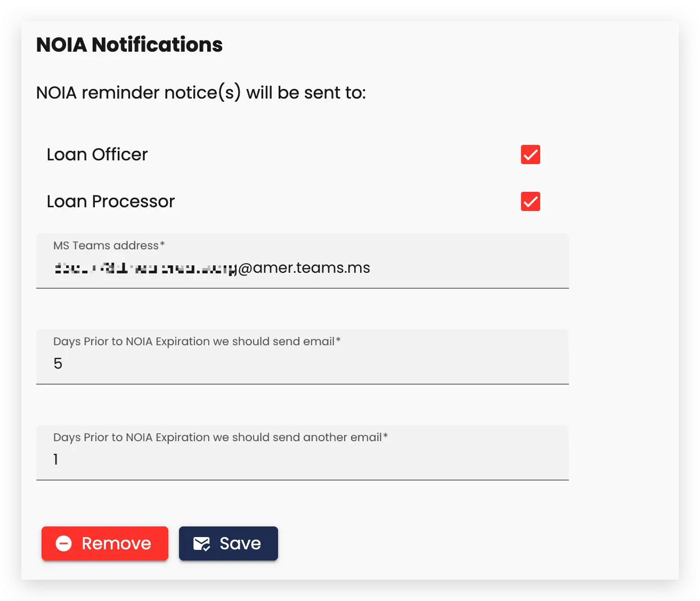Click the envelope checkmark icon on Save
Screen dimensions: 700x601
pos(201,543)
